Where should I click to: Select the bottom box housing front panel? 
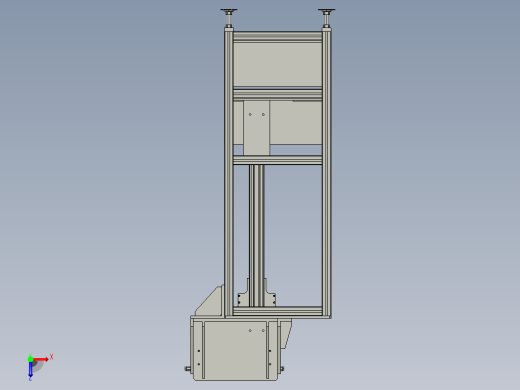click(235, 350)
